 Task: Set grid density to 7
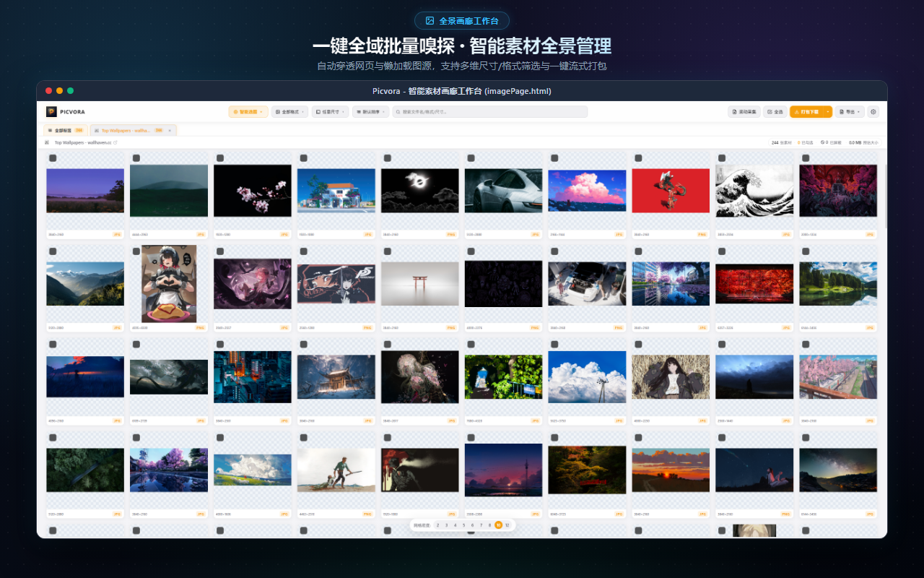pos(481,525)
